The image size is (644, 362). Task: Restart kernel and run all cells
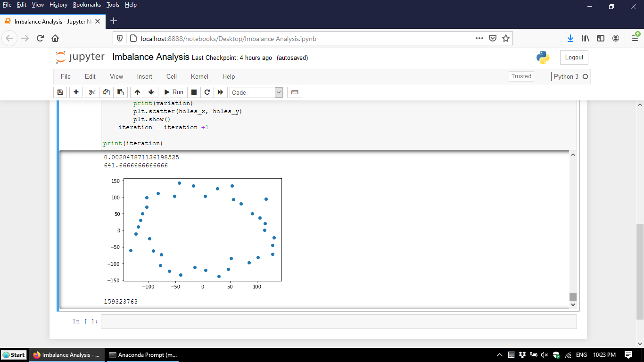(220, 92)
